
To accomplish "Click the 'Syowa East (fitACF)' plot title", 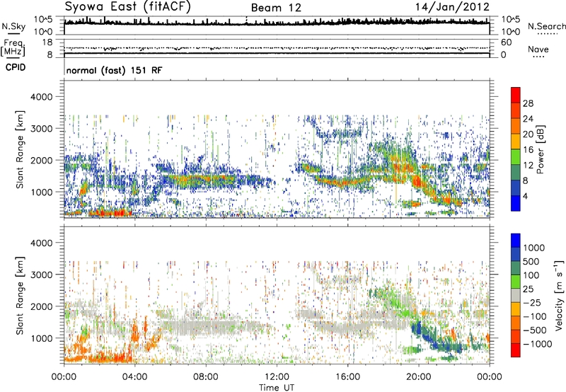I will [x=127, y=6].
